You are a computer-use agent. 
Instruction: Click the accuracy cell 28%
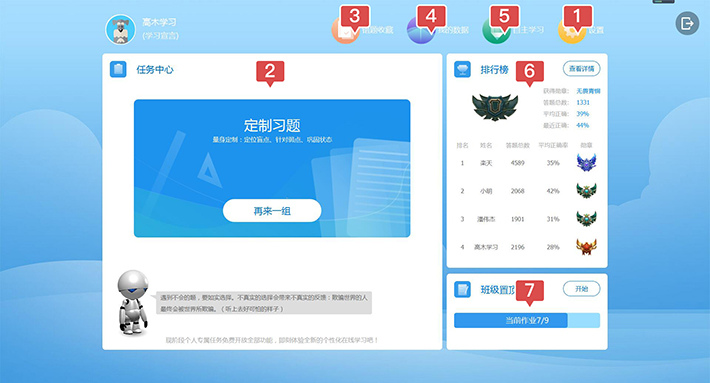tap(553, 247)
